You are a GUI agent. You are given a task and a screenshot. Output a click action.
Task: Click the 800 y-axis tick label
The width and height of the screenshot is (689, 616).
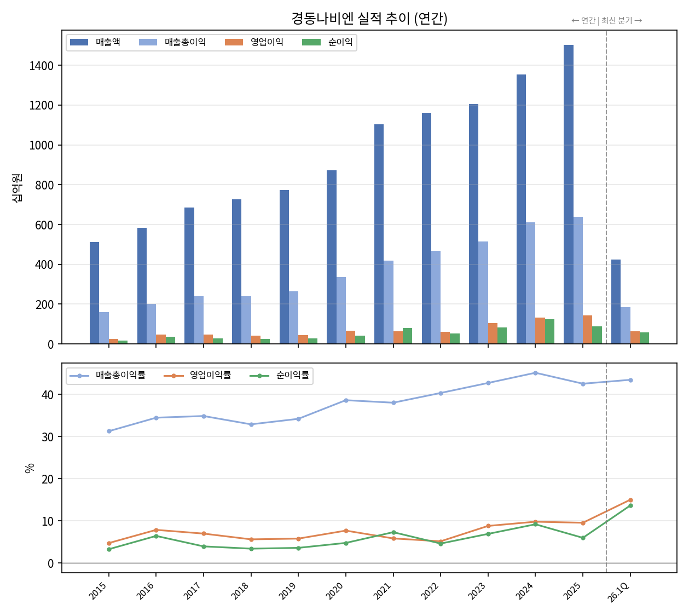(45, 185)
